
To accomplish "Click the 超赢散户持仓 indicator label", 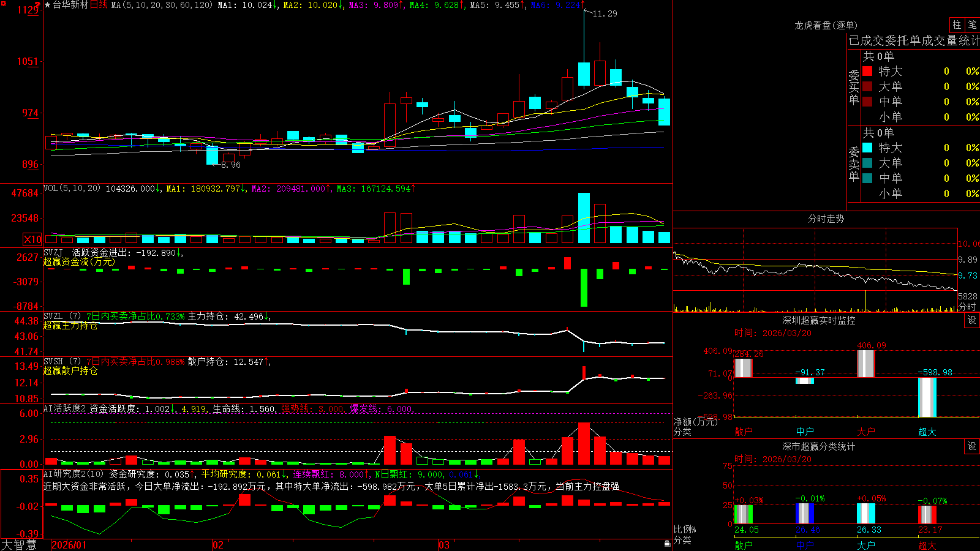I will click(70, 371).
